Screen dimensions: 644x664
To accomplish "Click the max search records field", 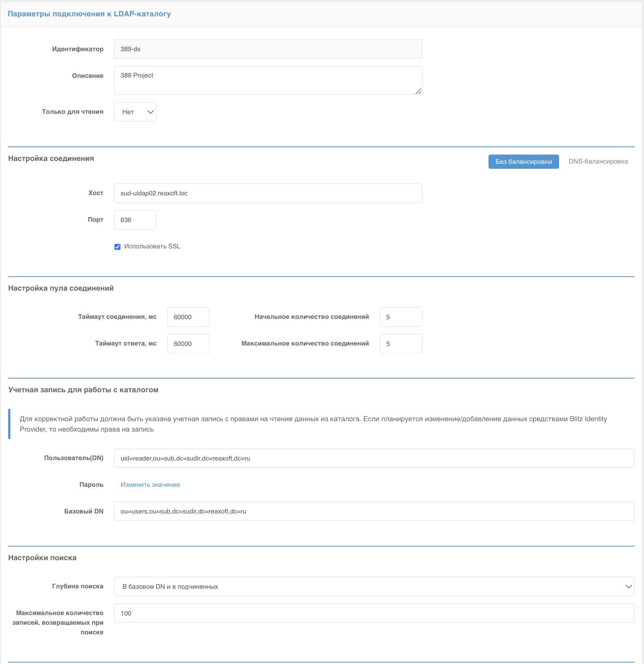I will tap(374, 613).
